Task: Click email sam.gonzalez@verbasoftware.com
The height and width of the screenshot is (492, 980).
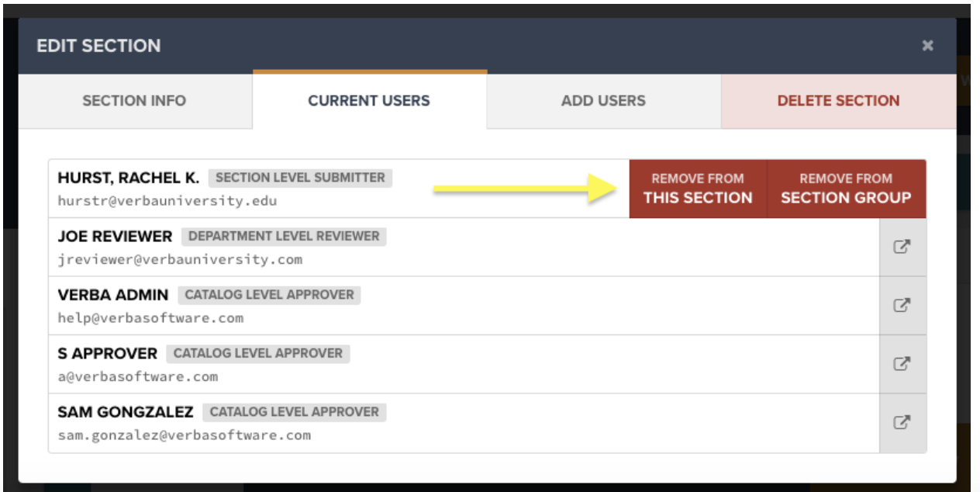Action: [x=184, y=435]
